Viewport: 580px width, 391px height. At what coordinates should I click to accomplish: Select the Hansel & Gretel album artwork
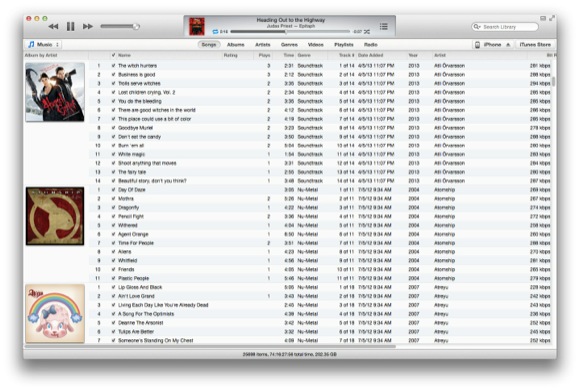[55, 92]
